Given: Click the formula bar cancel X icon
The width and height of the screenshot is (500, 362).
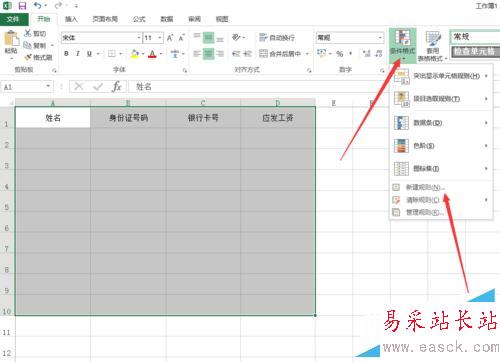Looking at the screenshot, I should coord(79,87).
